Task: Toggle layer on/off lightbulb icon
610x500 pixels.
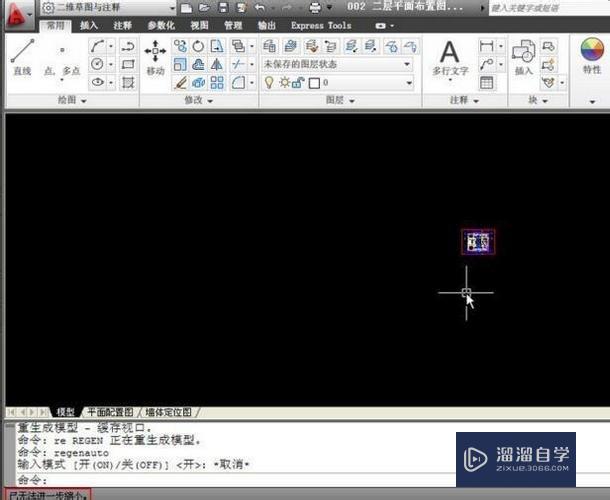Action: coord(269,82)
